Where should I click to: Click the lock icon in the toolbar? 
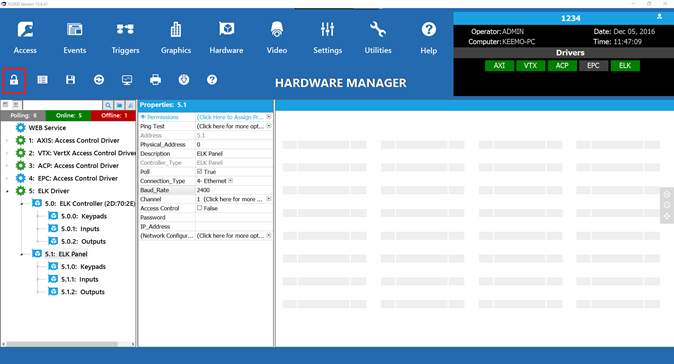point(14,80)
